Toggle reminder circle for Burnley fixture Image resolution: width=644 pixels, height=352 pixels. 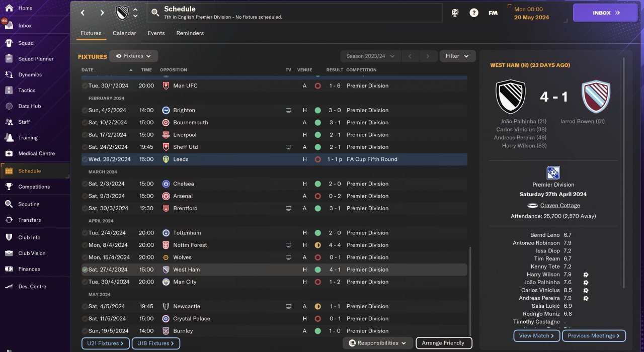click(85, 331)
